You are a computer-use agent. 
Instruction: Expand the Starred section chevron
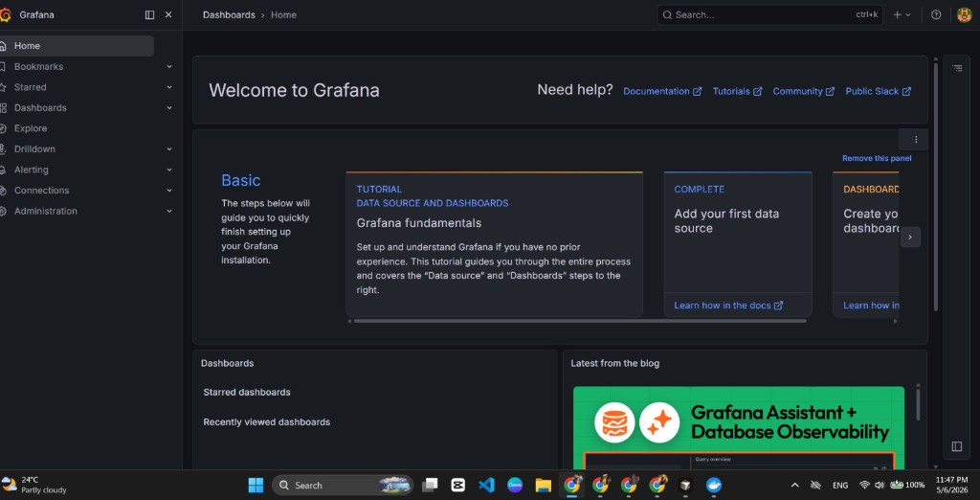pyautogui.click(x=169, y=87)
